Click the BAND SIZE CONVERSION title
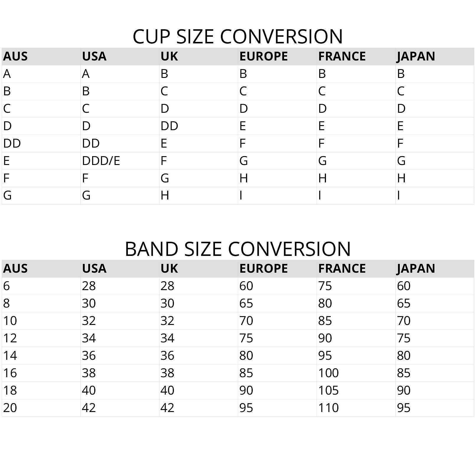 coord(238,249)
